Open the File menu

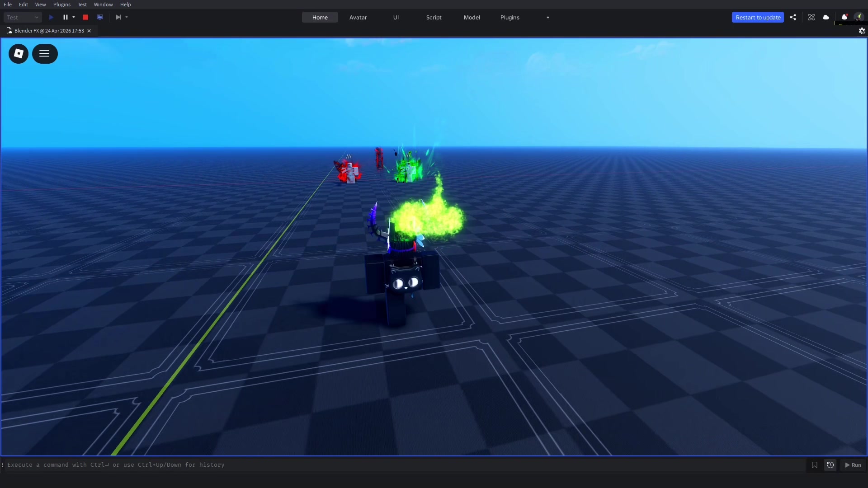8,5
